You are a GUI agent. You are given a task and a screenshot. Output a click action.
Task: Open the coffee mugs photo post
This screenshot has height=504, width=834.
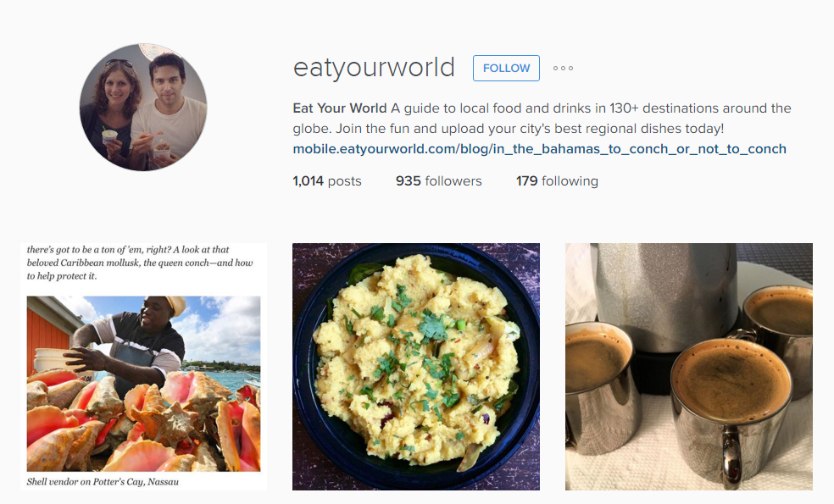pyautogui.click(x=689, y=367)
